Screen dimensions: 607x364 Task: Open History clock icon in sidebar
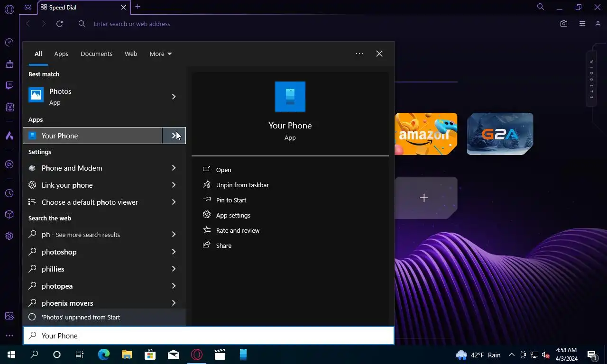click(9, 193)
